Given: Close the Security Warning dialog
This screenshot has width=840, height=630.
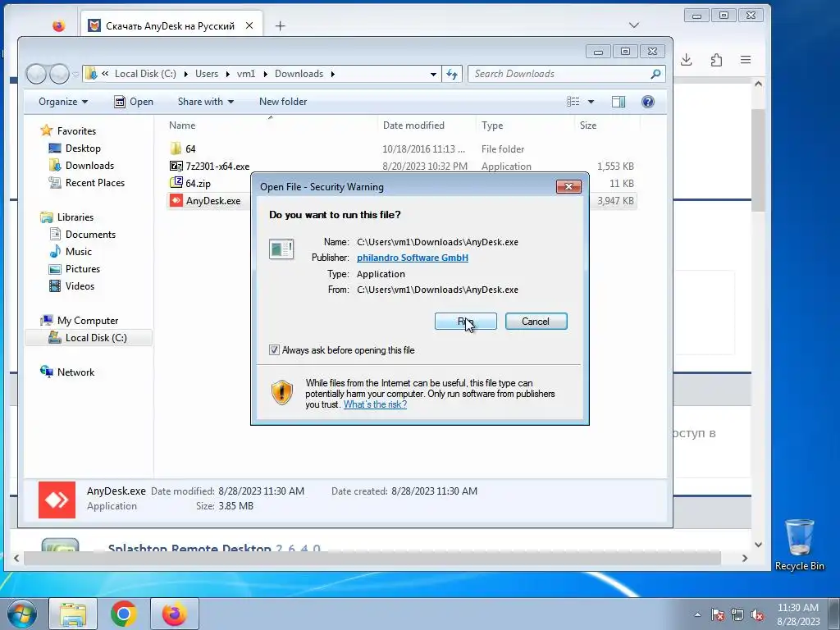Looking at the screenshot, I should (x=568, y=186).
